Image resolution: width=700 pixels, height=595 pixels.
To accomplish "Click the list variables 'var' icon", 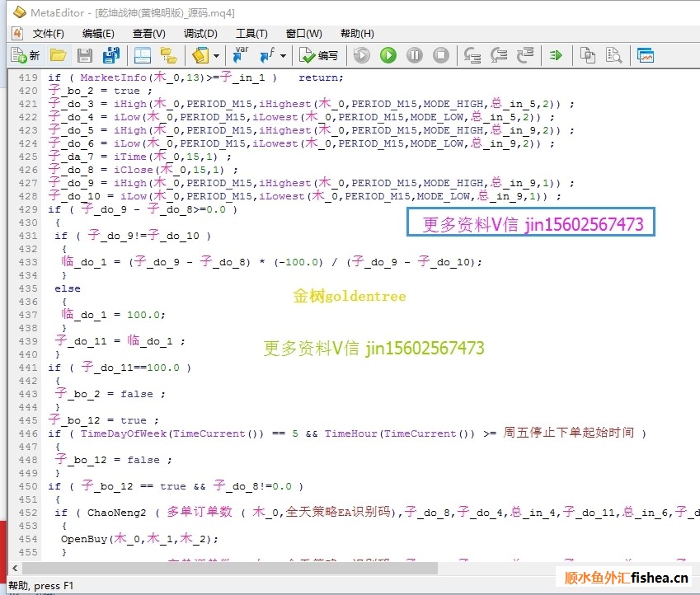I will click(241, 55).
